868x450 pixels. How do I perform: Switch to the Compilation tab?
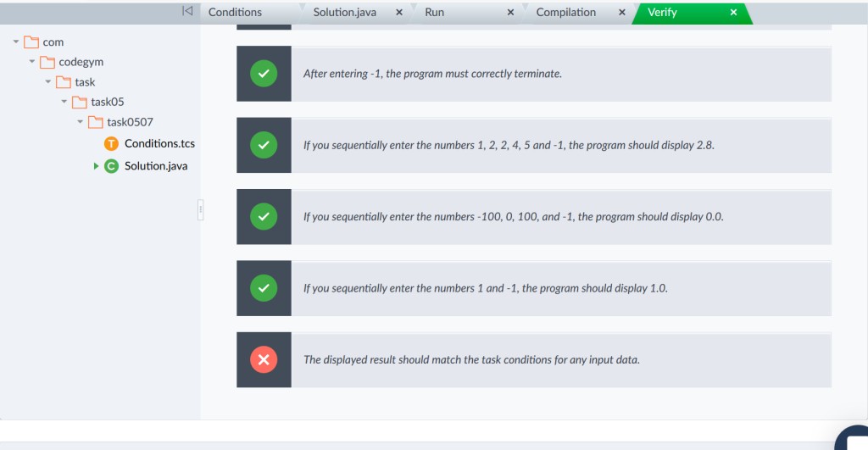(565, 12)
